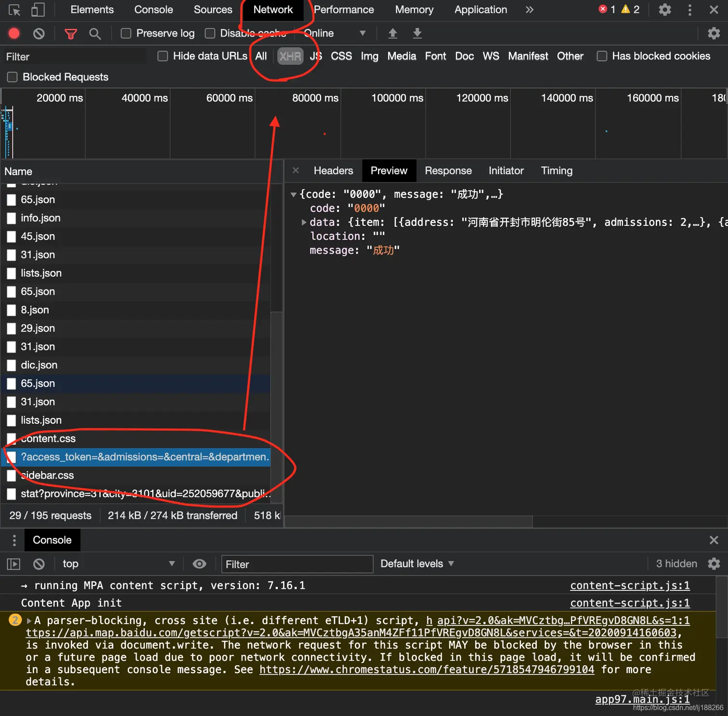Viewport: 728px width, 716px height.
Task: Collapse the root JSON response object
Action: 293,195
